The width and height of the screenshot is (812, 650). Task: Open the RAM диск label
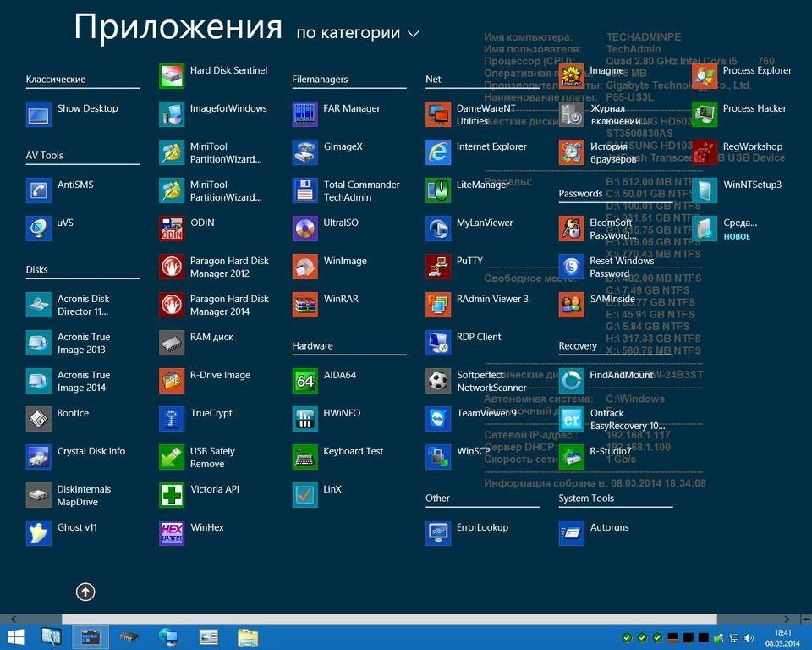211,337
